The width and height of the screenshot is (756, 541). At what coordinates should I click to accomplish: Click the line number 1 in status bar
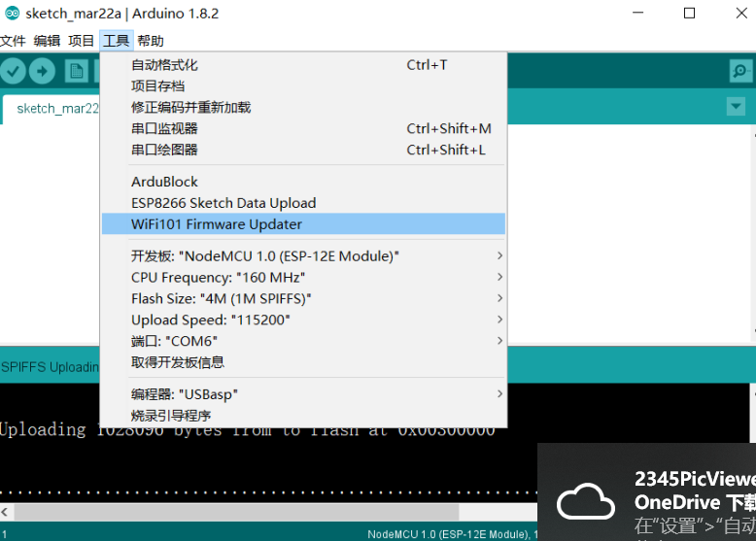pyautogui.click(x=4, y=534)
